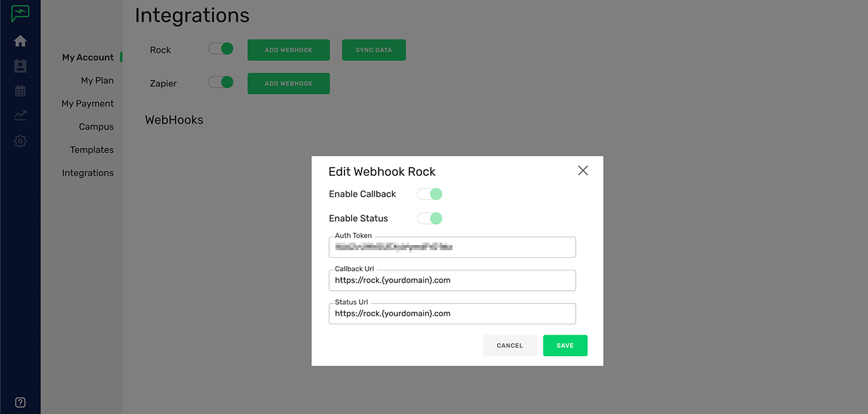Navigate to the Campus settings page
The image size is (868, 414).
[96, 126]
